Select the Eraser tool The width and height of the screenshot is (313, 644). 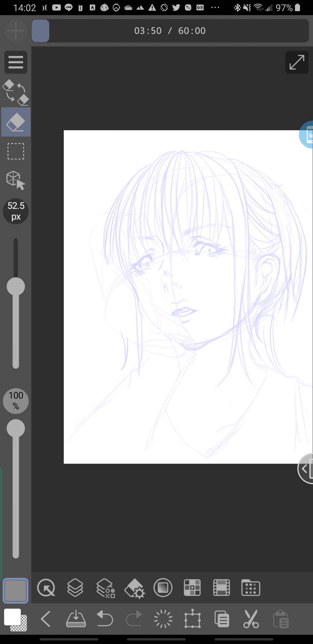pyautogui.click(x=16, y=122)
